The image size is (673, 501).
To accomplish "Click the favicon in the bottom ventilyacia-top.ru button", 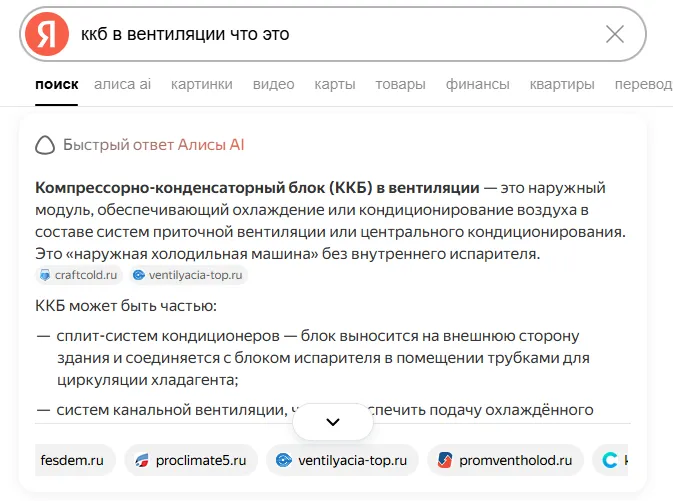I will pyautogui.click(x=284, y=460).
